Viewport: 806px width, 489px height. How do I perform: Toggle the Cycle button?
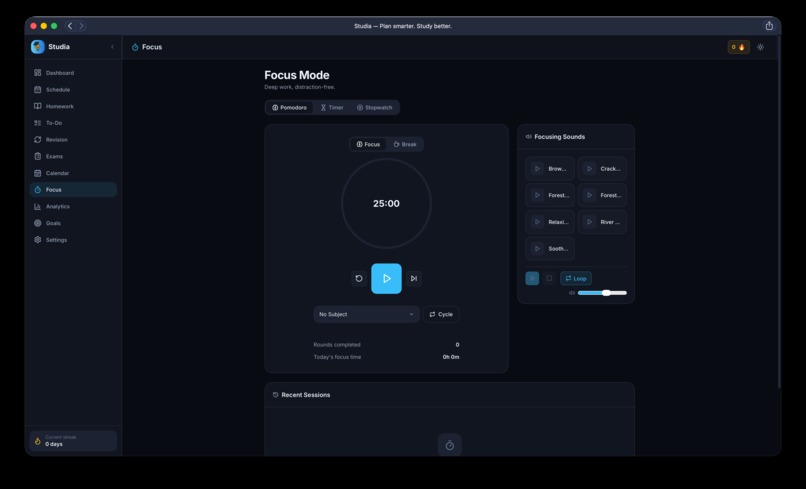click(x=441, y=314)
